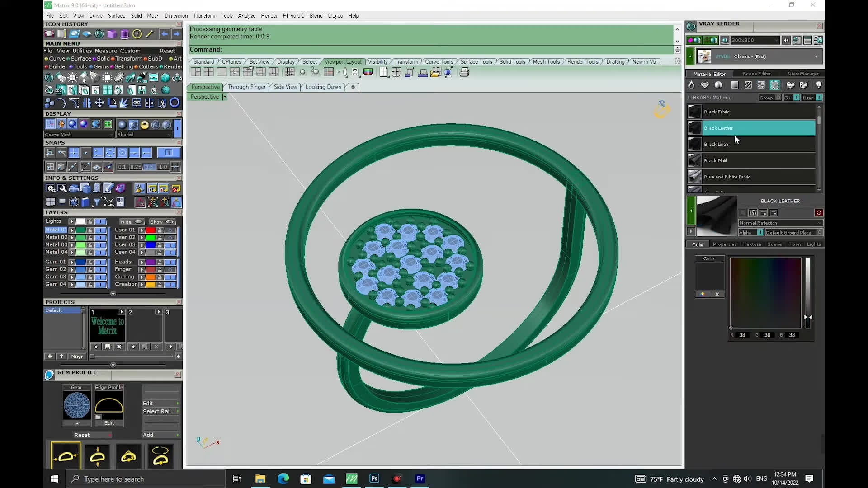Image resolution: width=868 pixels, height=488 pixels.
Task: Click the green Metal 01 layer color swatch
Action: [x=80, y=230]
